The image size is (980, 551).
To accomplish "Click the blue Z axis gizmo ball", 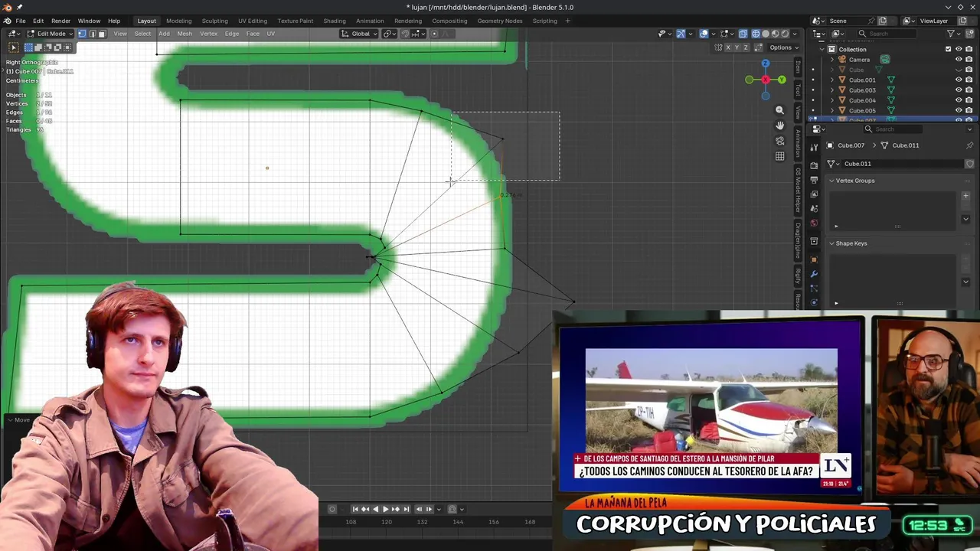I will click(765, 64).
